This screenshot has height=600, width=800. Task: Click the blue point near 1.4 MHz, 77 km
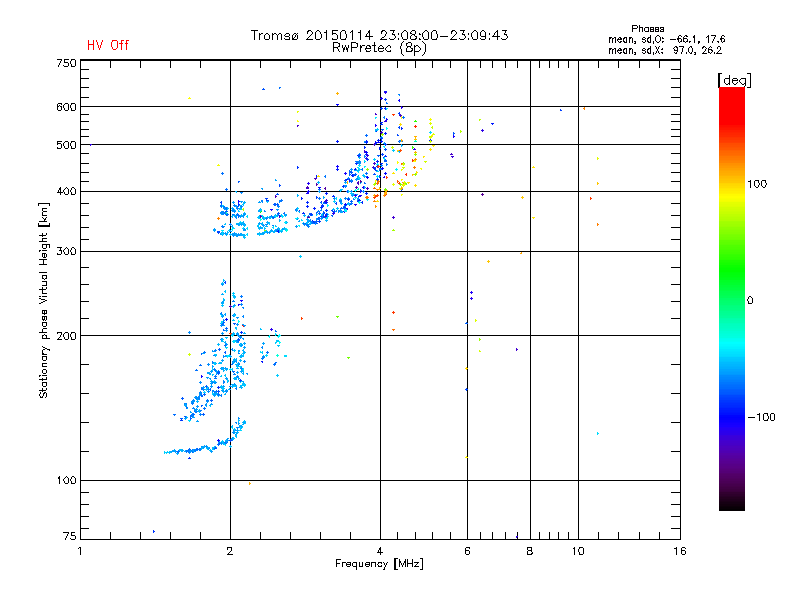point(154,532)
